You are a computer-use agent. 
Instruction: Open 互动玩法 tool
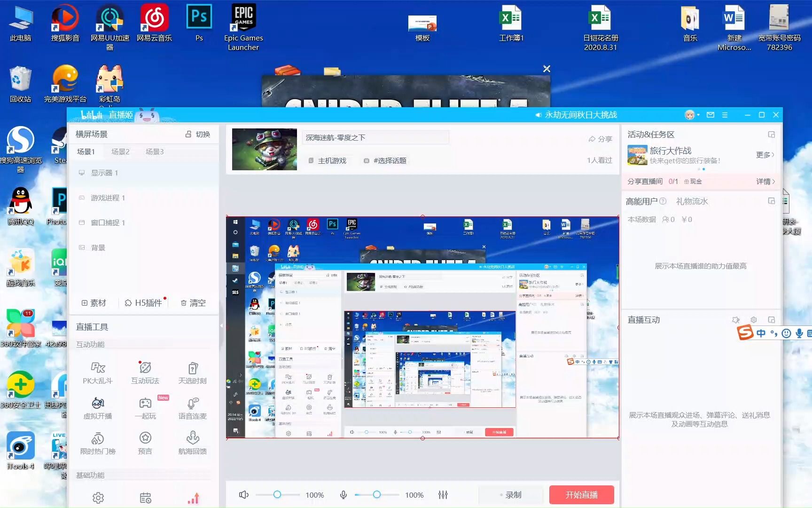tap(145, 373)
